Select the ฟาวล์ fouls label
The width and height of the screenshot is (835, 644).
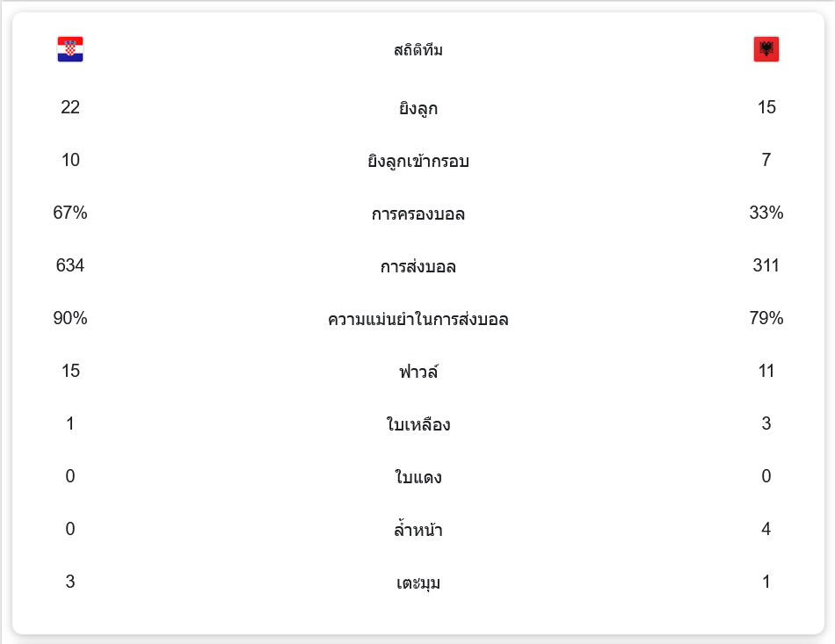(418, 372)
